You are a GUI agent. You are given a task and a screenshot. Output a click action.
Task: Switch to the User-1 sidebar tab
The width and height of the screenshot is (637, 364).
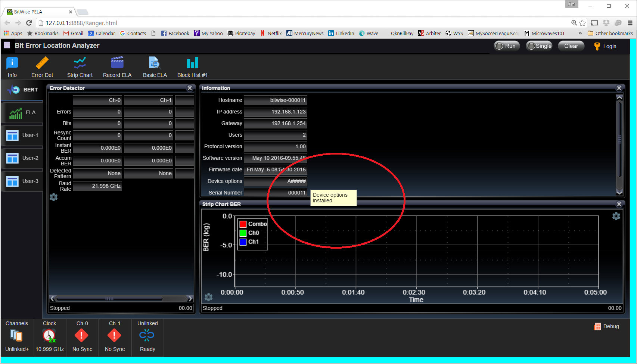pyautogui.click(x=22, y=136)
